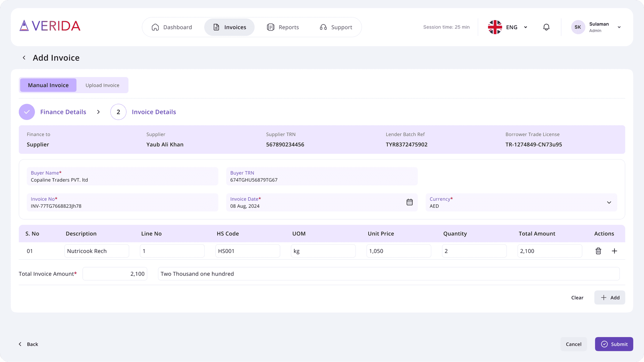Open the ENG language dropdown
The width and height of the screenshot is (644, 362).
pos(525,27)
